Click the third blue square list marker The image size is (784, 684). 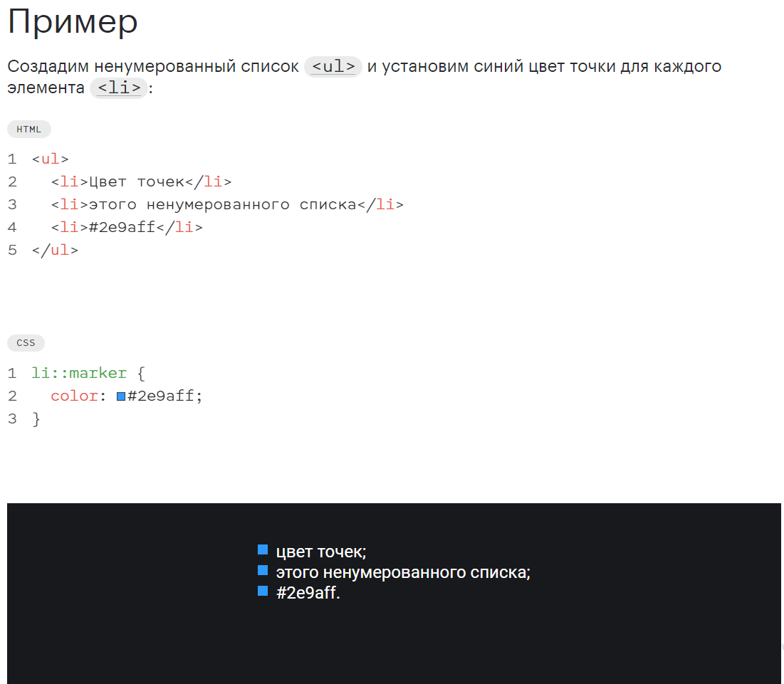coord(263,591)
